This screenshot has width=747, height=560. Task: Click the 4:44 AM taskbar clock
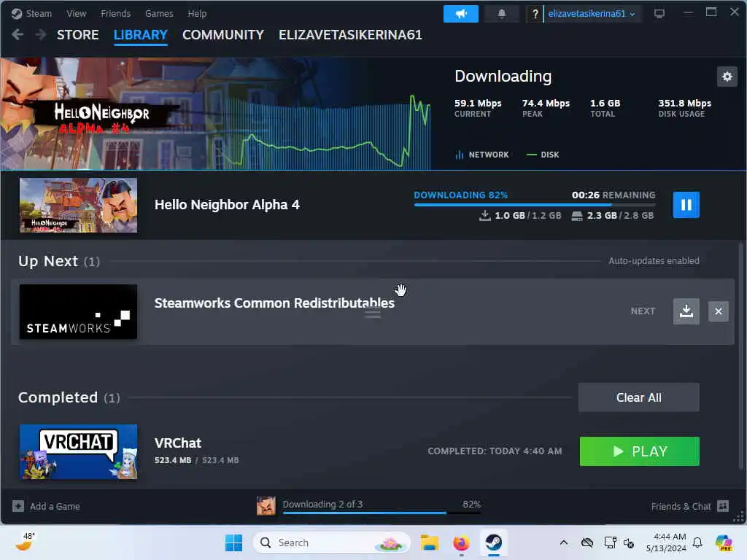point(666,542)
